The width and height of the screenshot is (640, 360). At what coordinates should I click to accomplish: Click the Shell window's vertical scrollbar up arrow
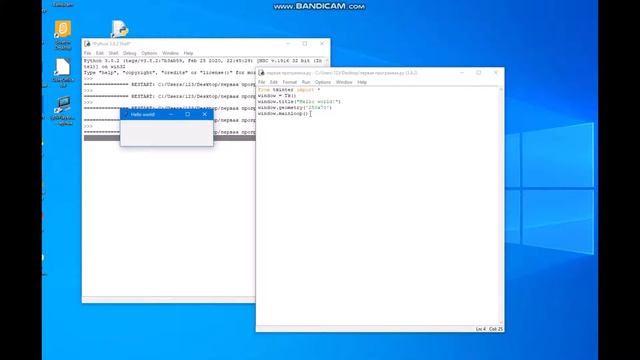point(327,61)
